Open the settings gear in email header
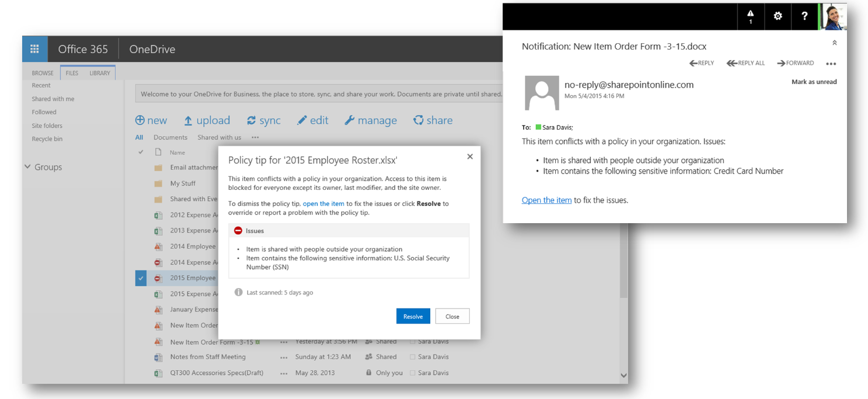Image resolution: width=868 pixels, height=399 pixels. [x=778, y=16]
